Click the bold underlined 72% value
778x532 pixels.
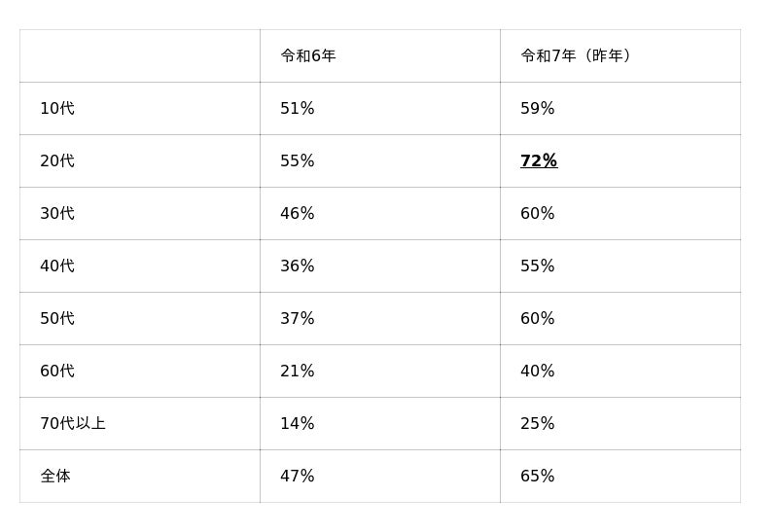coord(539,161)
